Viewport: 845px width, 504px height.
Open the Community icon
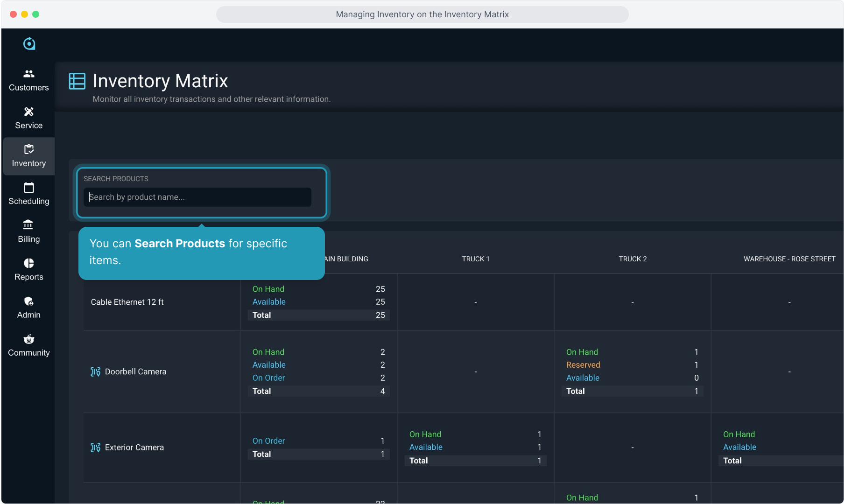pos(29,339)
